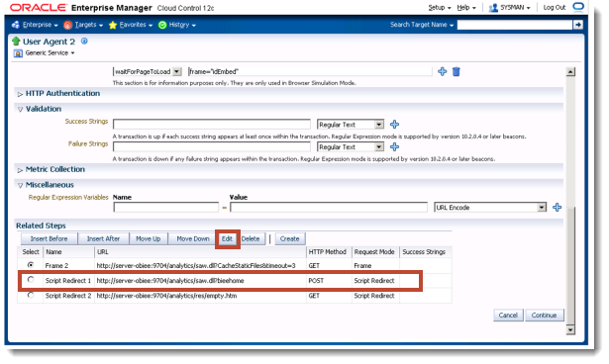Click the Generic Service icon
Image resolution: width=609 pixels, height=364 pixels.
point(18,53)
